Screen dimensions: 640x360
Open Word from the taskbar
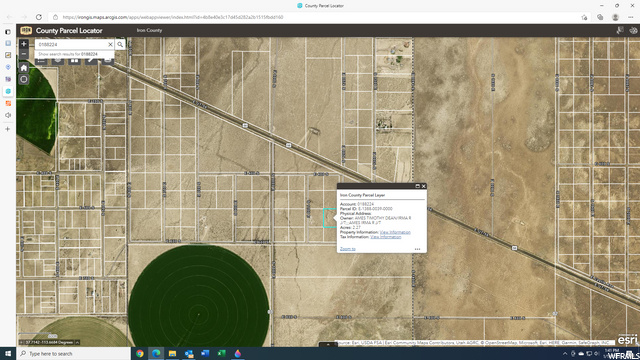tap(205, 353)
